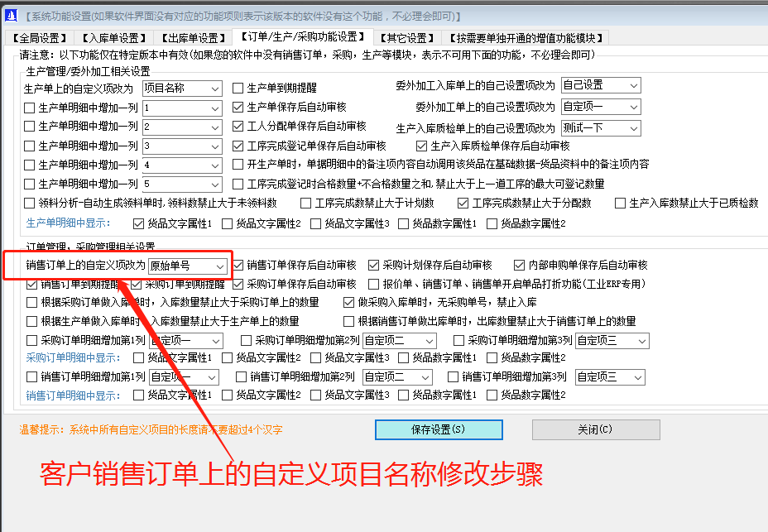The height and width of the screenshot is (532, 768).
Task: Uncheck 工人分配单保存后自动审核
Action: (x=240, y=127)
